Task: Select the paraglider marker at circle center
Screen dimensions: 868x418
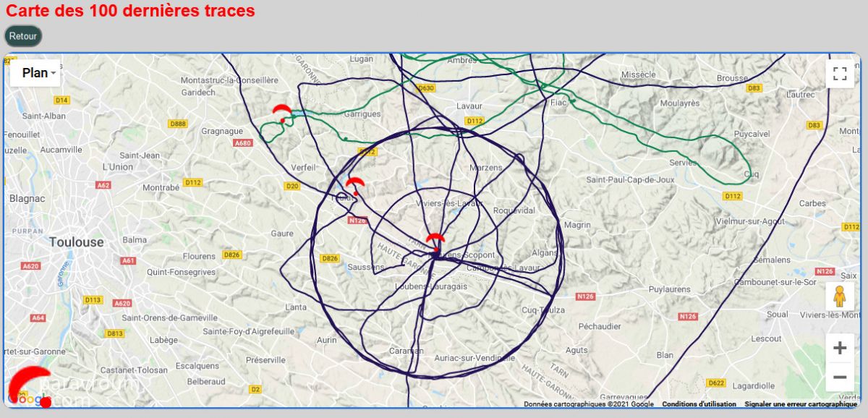Action: (x=435, y=242)
